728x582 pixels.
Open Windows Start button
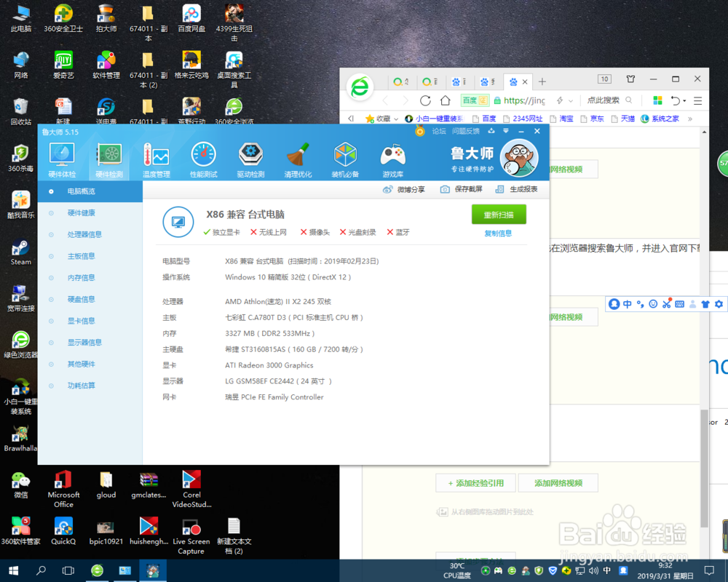tap(13, 570)
